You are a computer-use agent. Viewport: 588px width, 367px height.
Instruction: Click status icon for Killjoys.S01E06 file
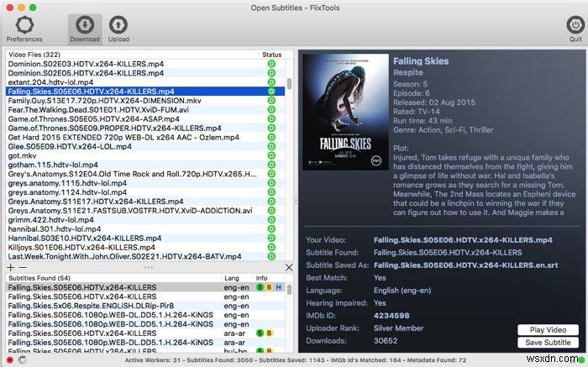(x=271, y=248)
